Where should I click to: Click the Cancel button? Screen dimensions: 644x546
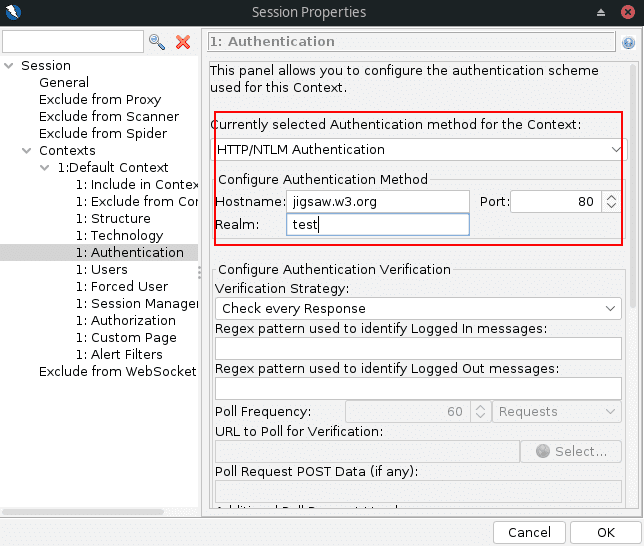(x=529, y=532)
